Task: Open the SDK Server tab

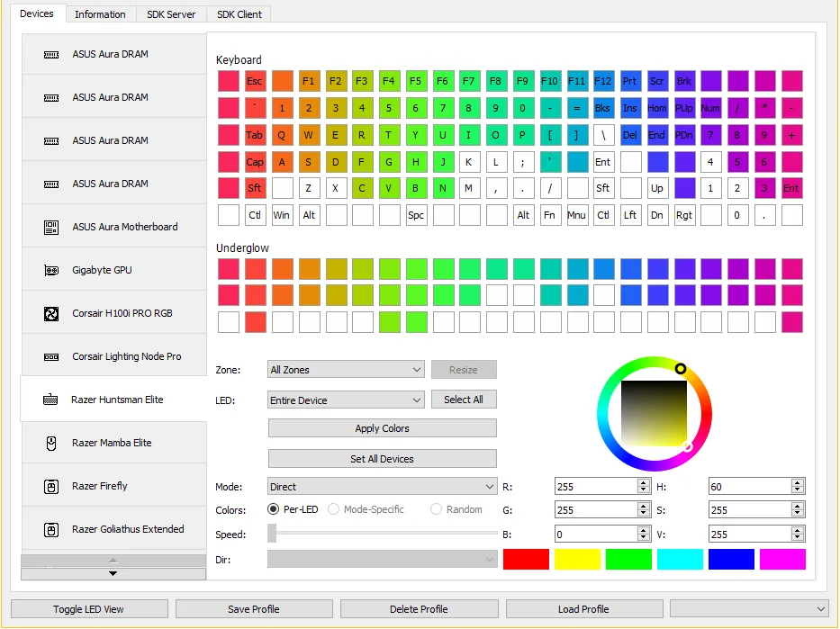Action: coord(171,14)
